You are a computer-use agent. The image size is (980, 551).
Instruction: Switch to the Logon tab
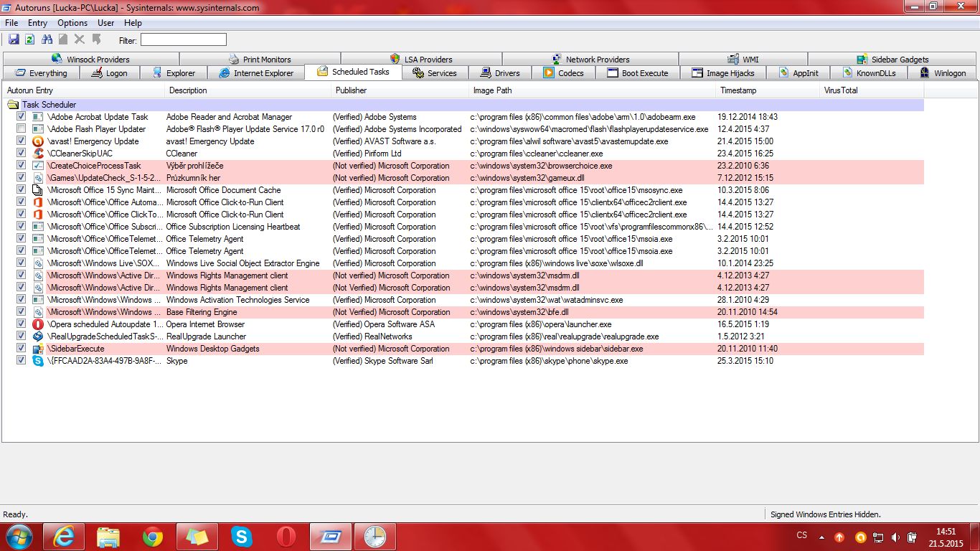click(x=109, y=73)
